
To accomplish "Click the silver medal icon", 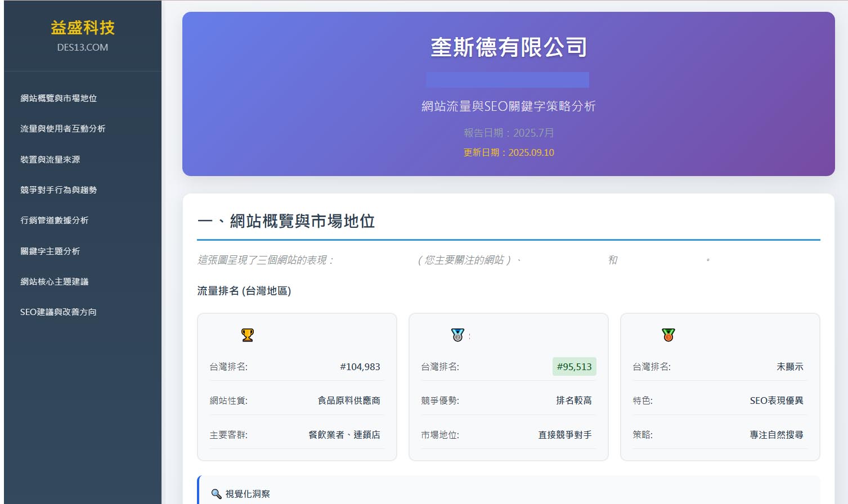I will point(457,335).
